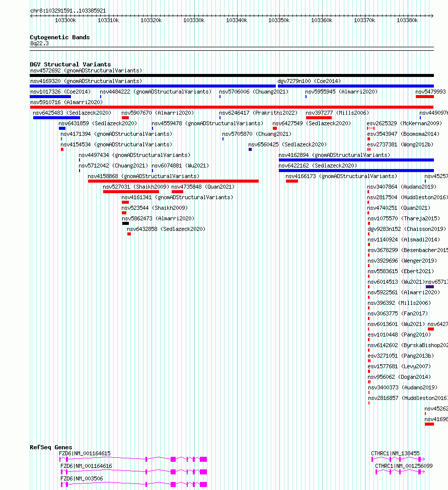The height and width of the screenshot is (490, 448).
Task: Click the black block under nsv5862473
Action: 126,223
